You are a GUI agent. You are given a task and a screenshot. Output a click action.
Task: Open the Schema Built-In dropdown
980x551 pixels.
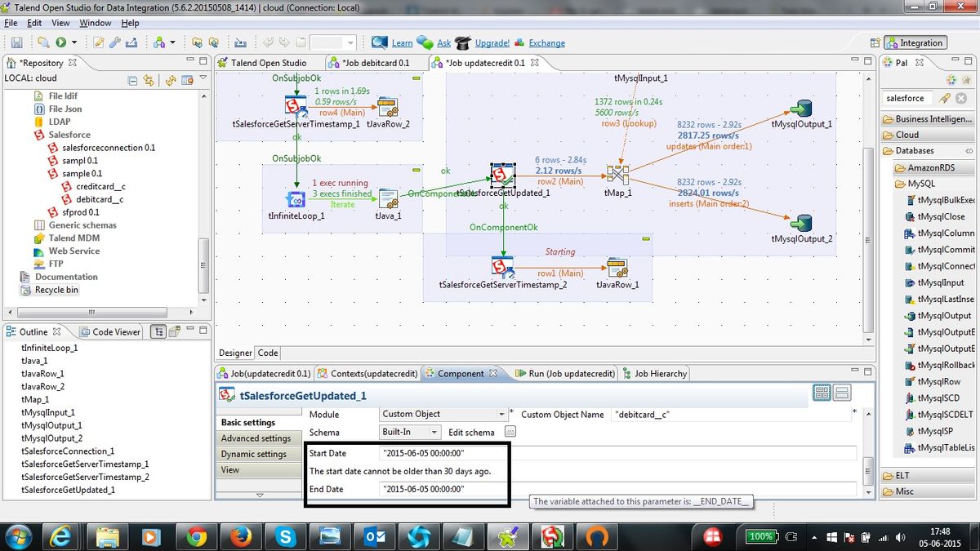410,432
